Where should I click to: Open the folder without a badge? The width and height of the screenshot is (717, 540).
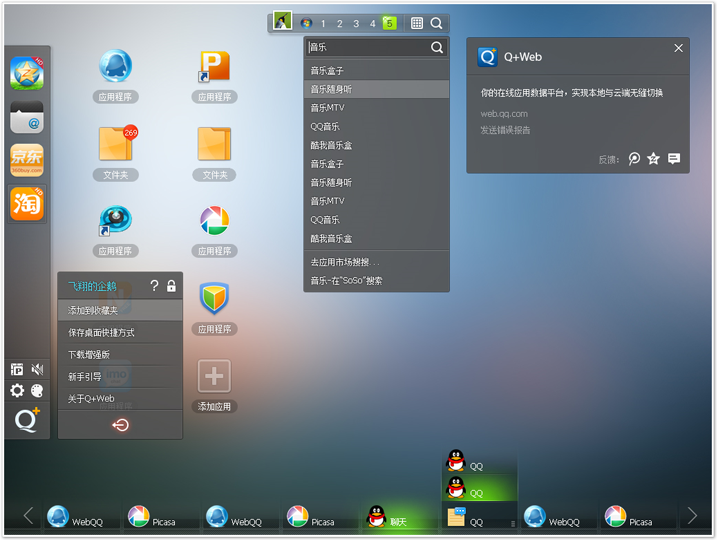pos(214,144)
